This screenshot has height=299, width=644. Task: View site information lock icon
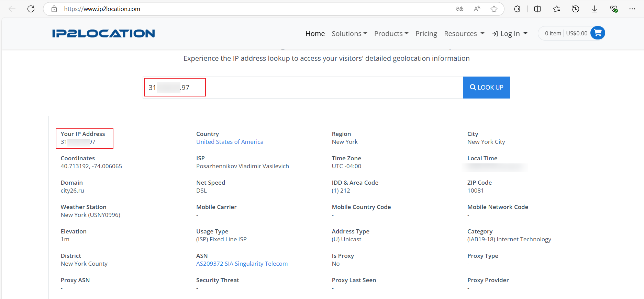click(x=54, y=9)
